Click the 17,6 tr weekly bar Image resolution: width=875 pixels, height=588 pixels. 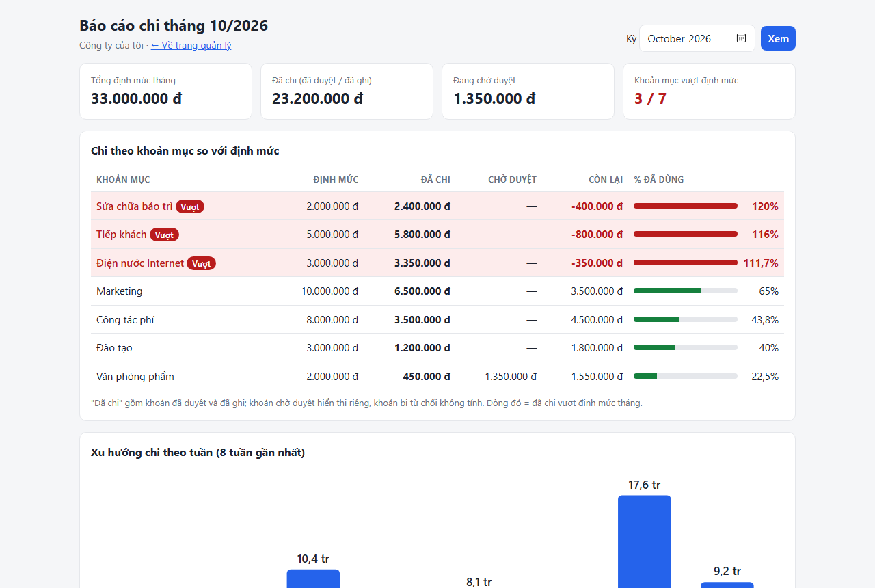tap(645, 542)
